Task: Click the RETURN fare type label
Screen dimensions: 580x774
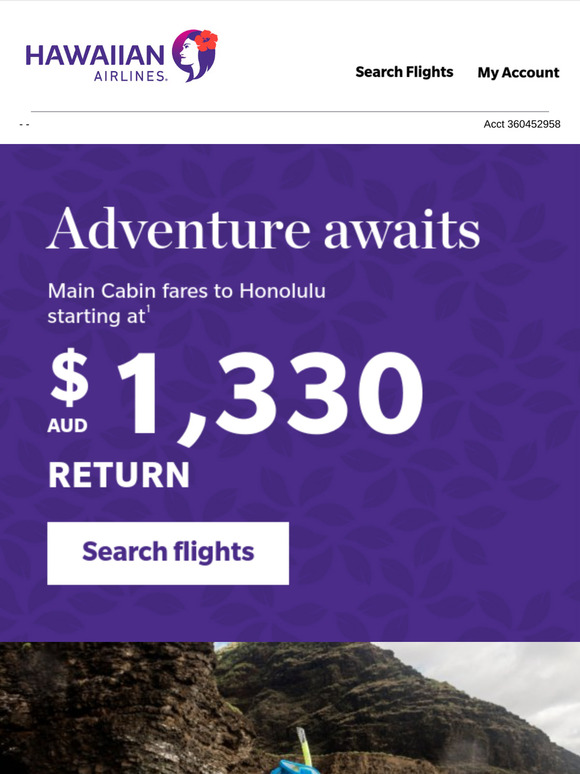Action: pos(119,475)
